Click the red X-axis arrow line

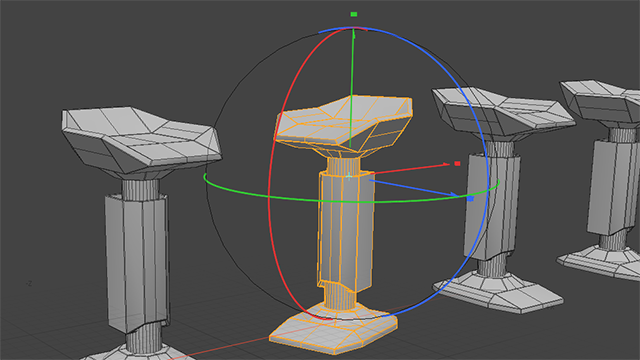pos(408,169)
